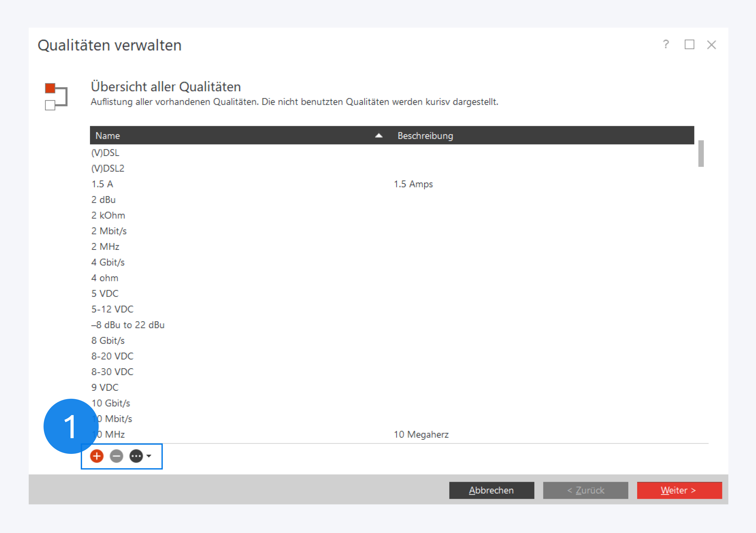This screenshot has height=533, width=756.
Task: Select the –8 dBu to 22 dBu entry
Action: click(128, 325)
